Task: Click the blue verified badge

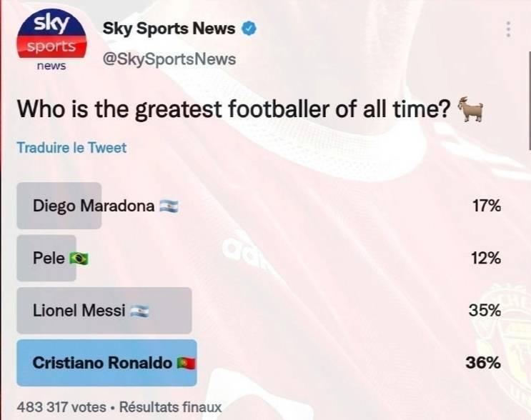Action: [249, 29]
